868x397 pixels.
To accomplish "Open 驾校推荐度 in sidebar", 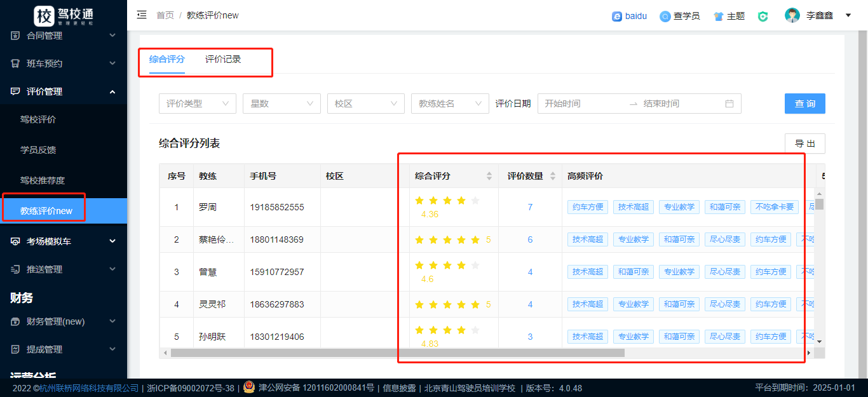I will [43, 180].
